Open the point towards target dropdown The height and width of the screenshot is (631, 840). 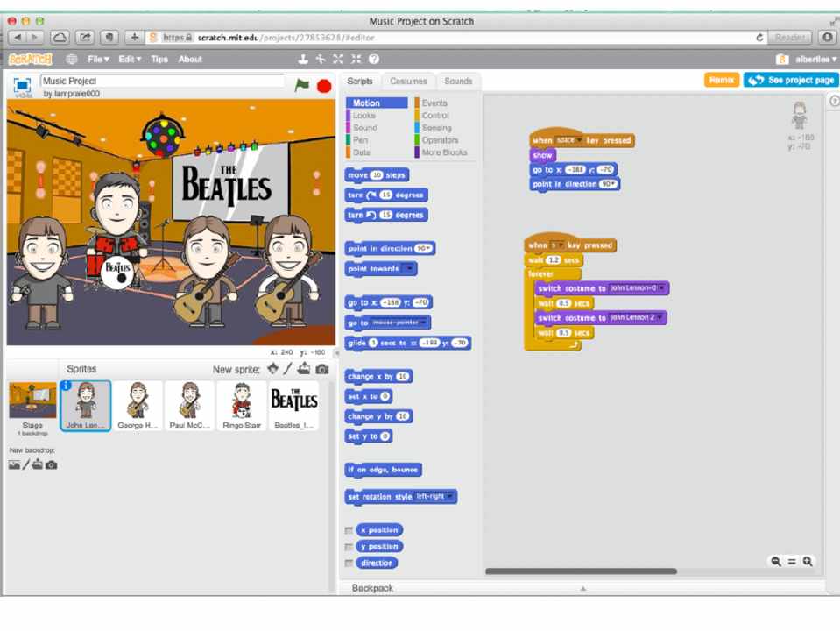coord(408,269)
